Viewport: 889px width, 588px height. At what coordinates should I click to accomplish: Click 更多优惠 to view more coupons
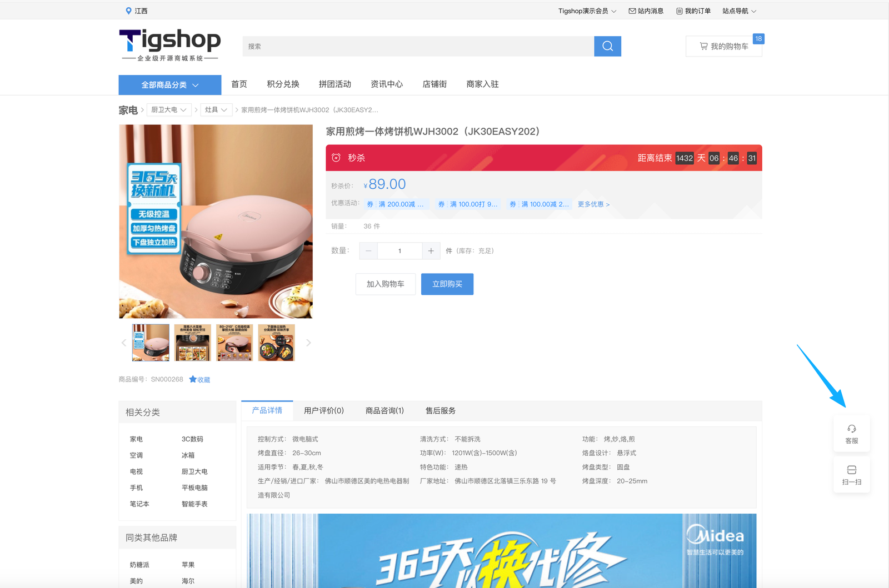pyautogui.click(x=593, y=204)
